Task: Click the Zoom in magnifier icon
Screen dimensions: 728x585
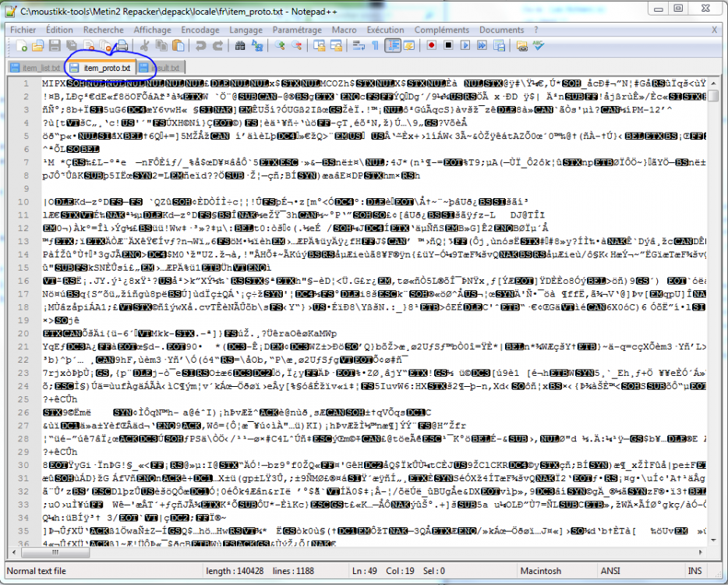Action: coord(280,45)
